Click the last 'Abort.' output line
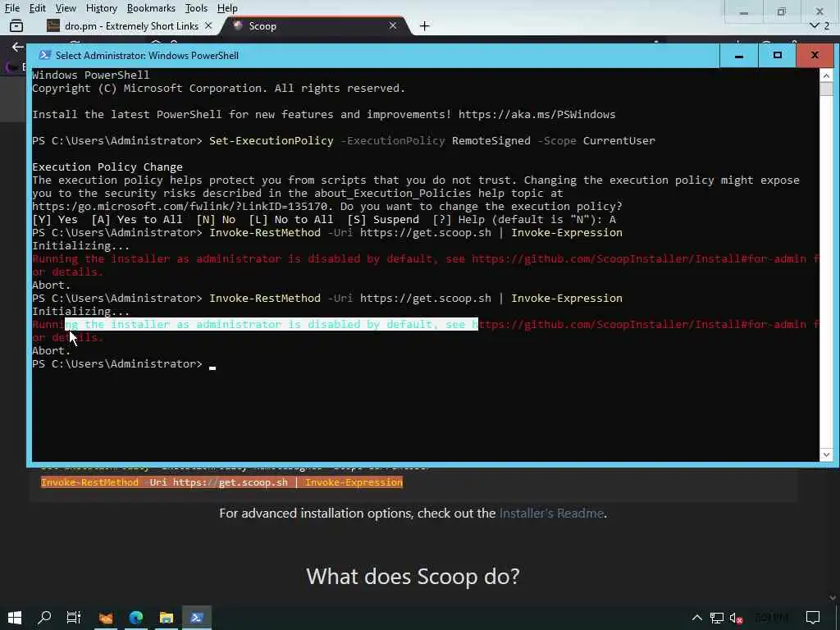The image size is (840, 630). point(52,350)
